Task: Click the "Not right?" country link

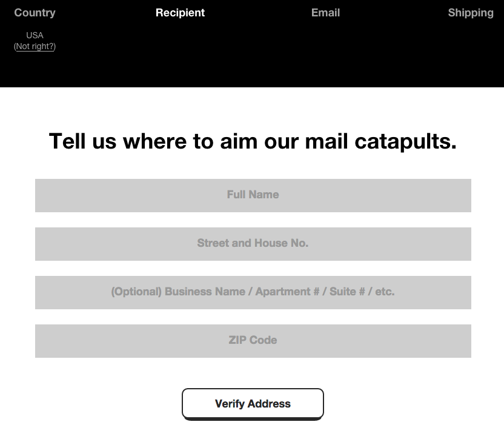Action: pos(35,46)
